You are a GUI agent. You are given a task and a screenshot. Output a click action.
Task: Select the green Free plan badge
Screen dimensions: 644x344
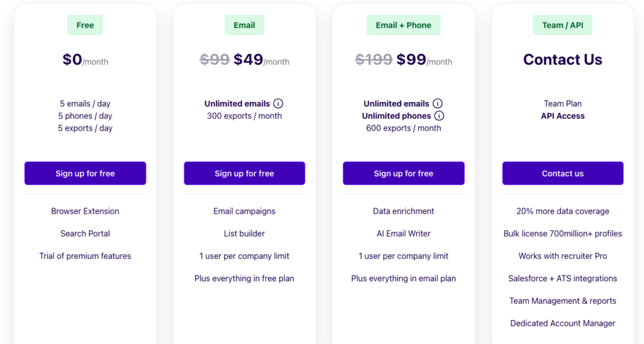85,25
